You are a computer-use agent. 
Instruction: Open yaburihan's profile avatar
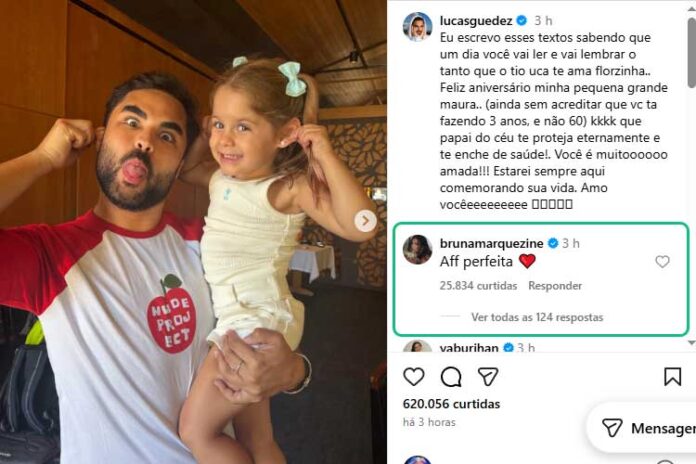pos(417,346)
